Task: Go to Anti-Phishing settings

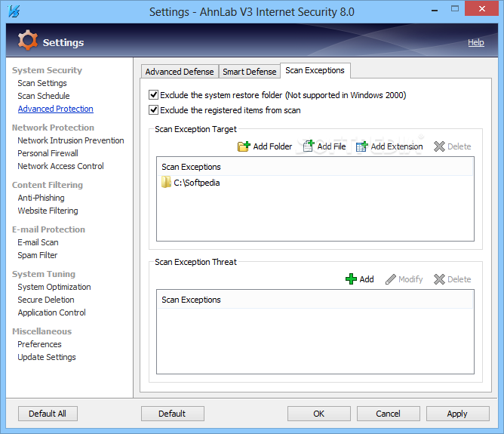Action: tap(41, 198)
